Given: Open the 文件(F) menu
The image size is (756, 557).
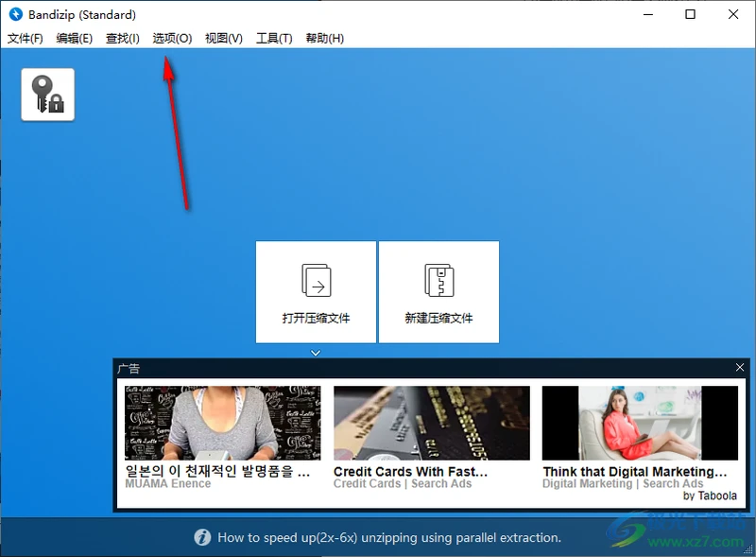Looking at the screenshot, I should [26, 38].
